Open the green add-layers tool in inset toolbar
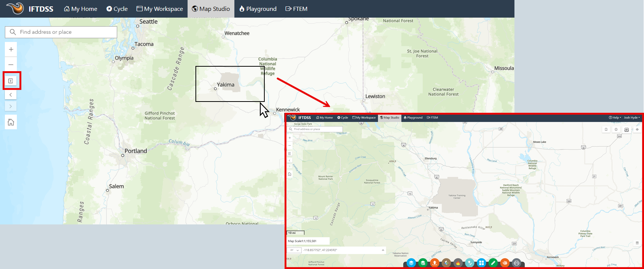 [x=423, y=263]
